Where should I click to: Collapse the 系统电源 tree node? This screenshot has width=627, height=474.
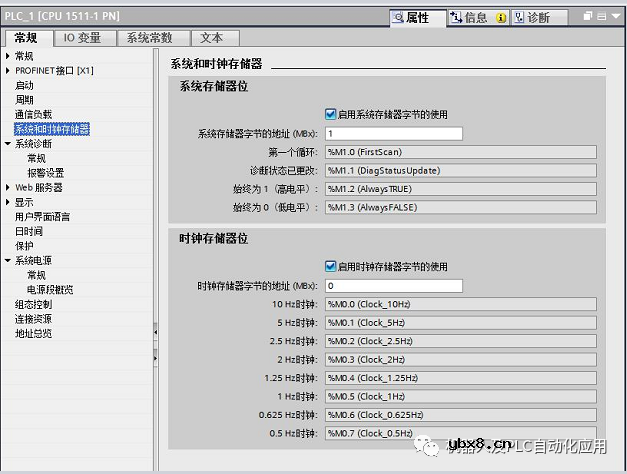point(8,260)
